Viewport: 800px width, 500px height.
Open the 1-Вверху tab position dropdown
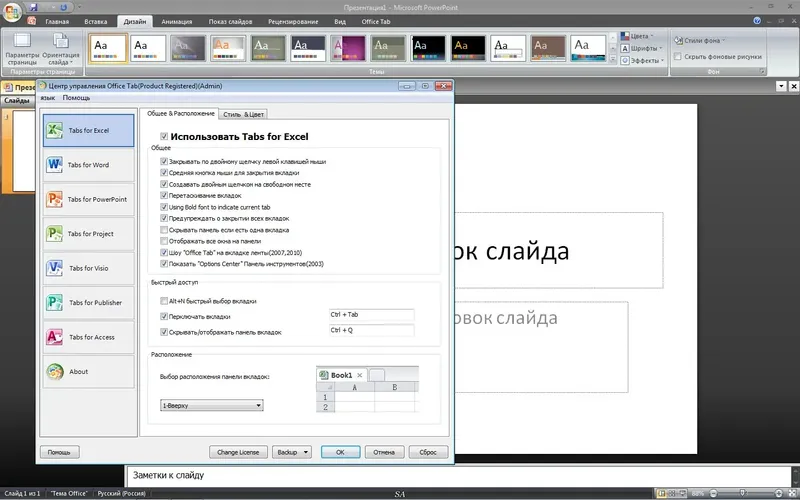point(212,406)
